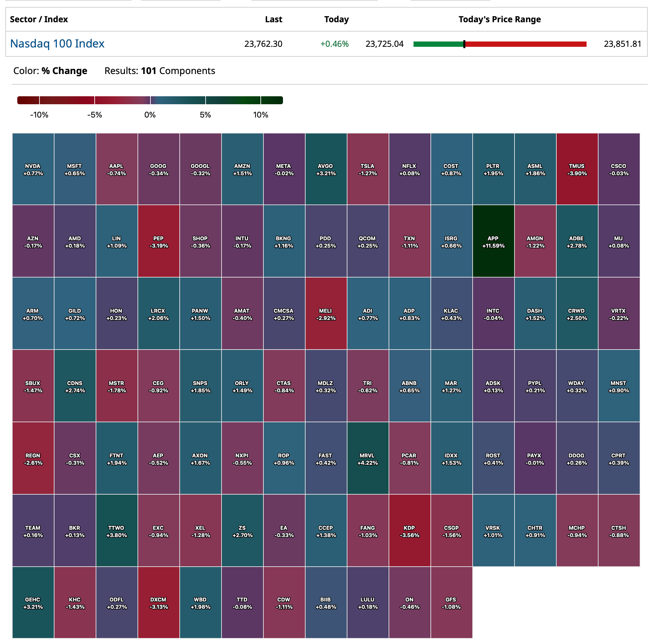Click the Sector / Index column header
651x644 pixels.
pyautogui.click(x=39, y=20)
